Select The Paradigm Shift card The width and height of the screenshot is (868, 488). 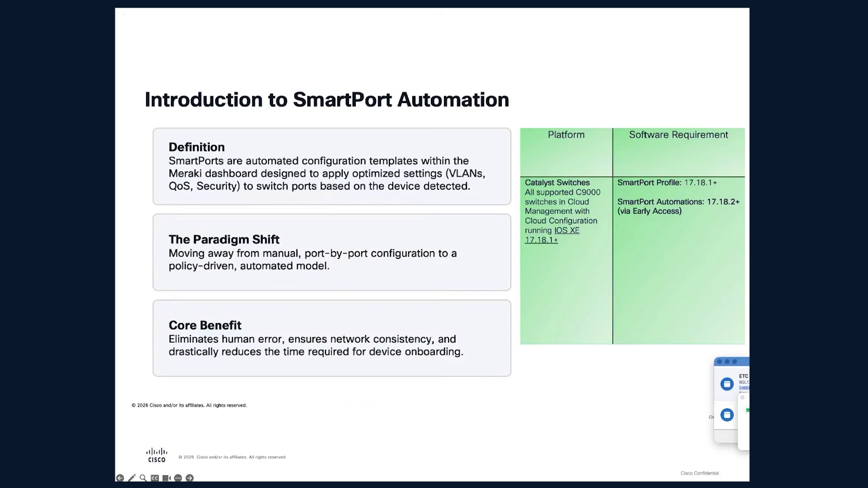coord(332,252)
